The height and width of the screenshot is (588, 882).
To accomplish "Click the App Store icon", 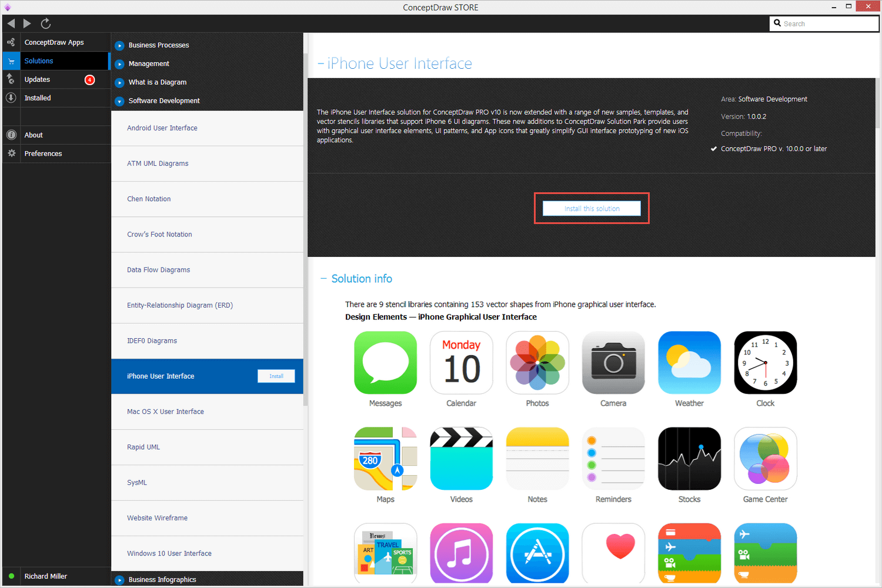I will (537, 553).
